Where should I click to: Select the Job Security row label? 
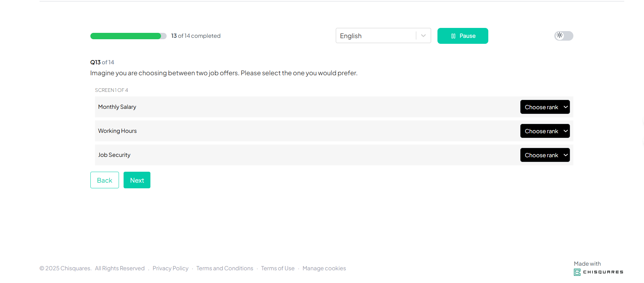pyautogui.click(x=114, y=155)
